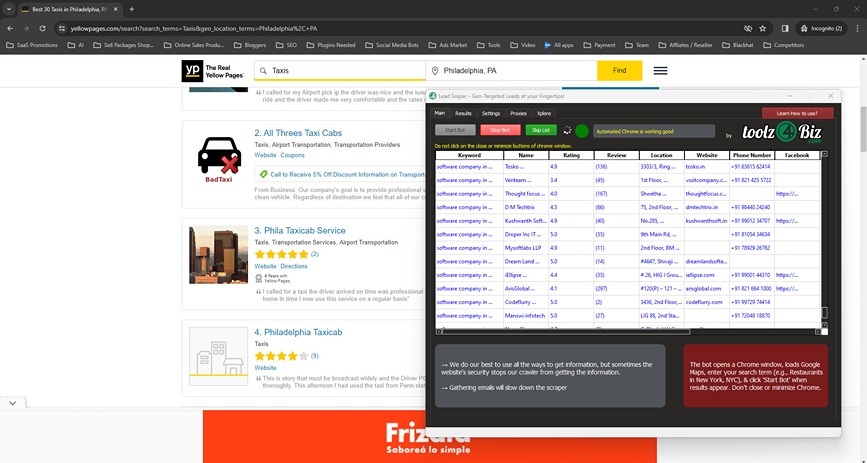
Task: Open the Sell Packages Shop bookmark folder
Action: [123, 45]
